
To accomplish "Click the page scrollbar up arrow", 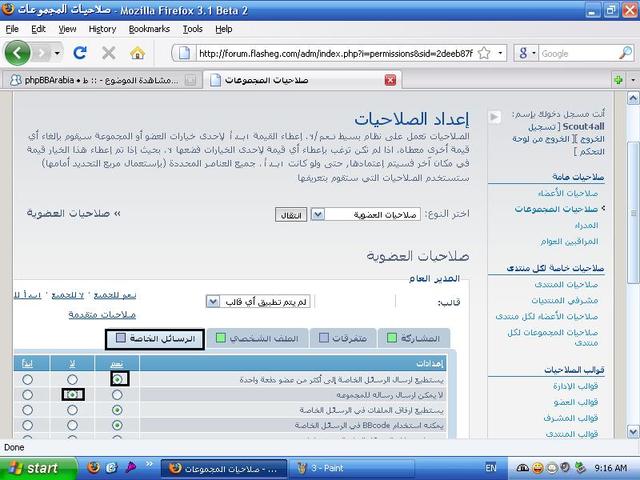I will [x=633, y=98].
